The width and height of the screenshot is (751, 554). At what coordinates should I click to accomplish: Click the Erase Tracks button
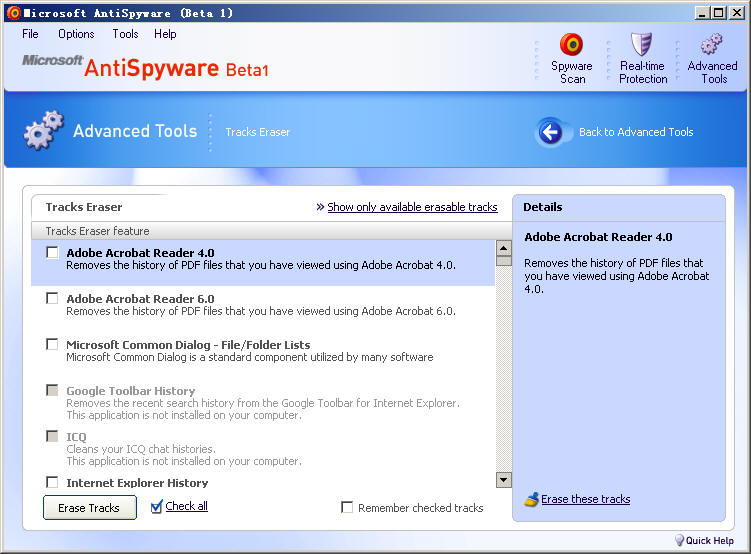pyautogui.click(x=90, y=508)
